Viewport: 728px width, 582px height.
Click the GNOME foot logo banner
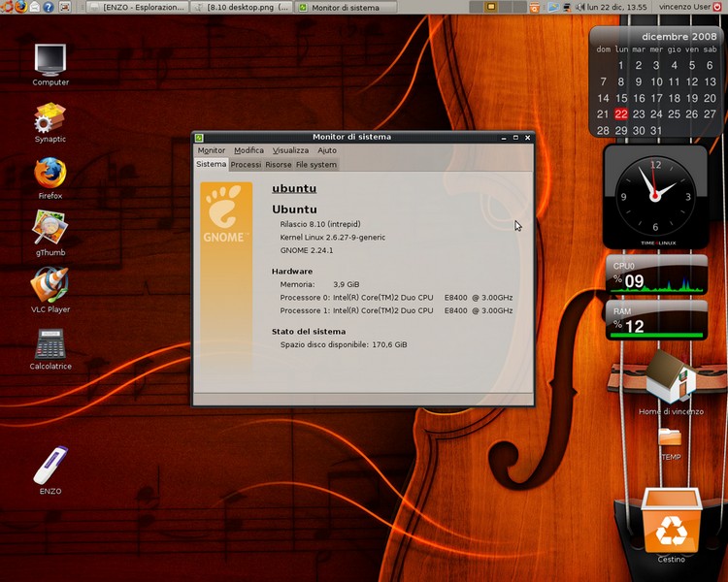click(x=226, y=274)
